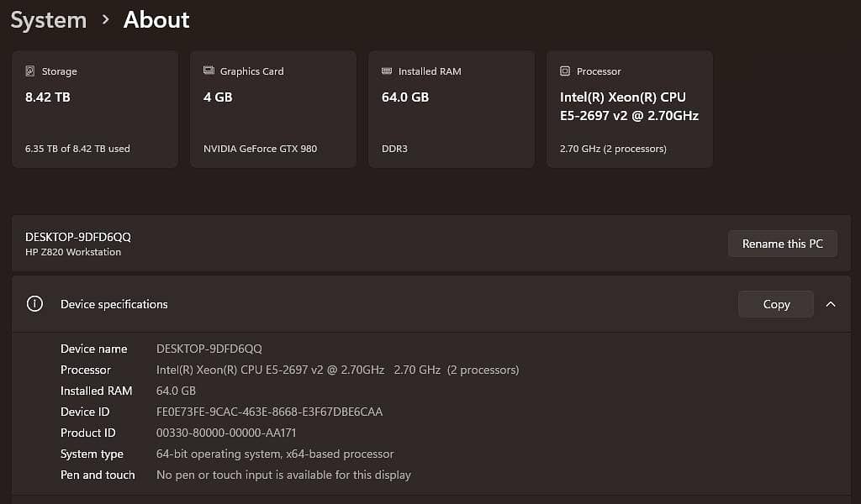Open the Storage 8.42 TB card
This screenshot has height=504, width=861.
click(x=95, y=109)
